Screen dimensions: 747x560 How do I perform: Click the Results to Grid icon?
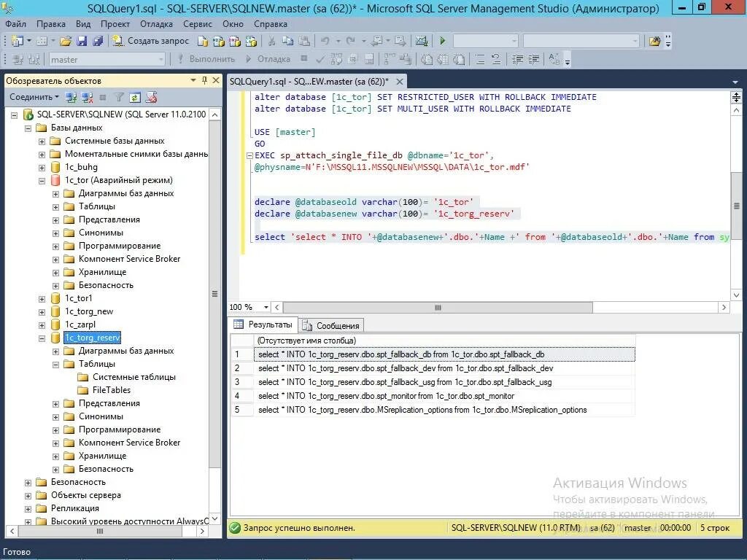pos(443,60)
